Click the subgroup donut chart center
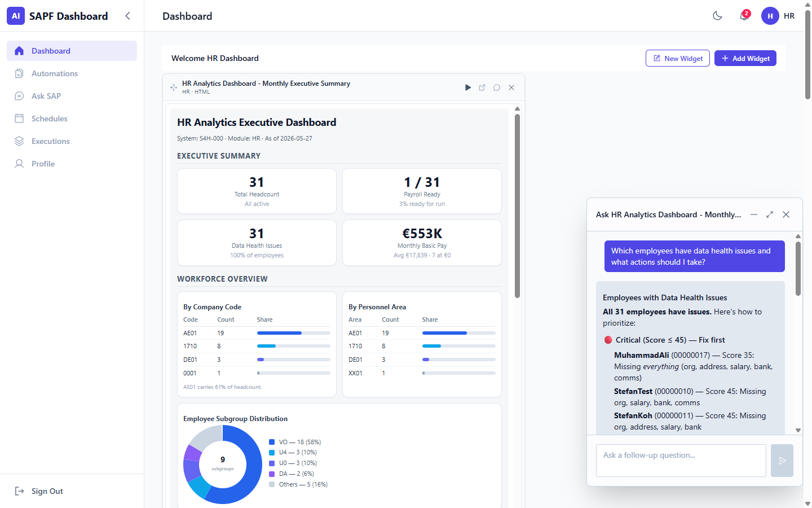This screenshot has height=508, width=812. tap(223, 463)
